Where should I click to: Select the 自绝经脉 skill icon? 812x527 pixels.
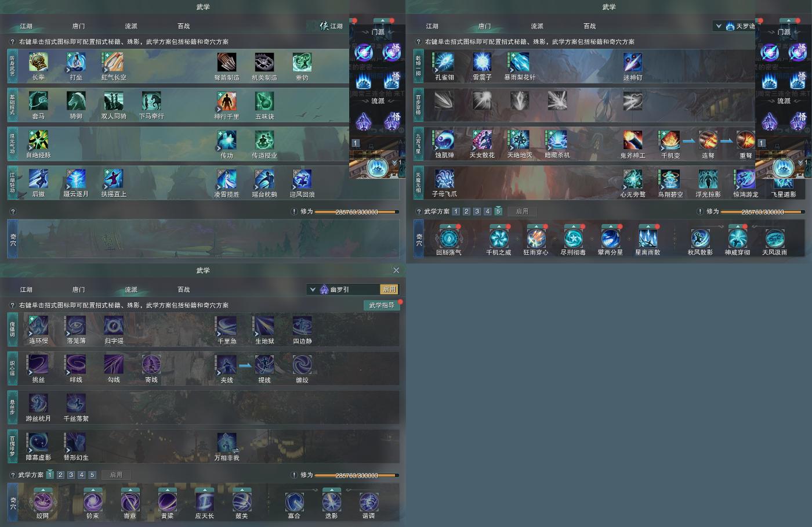[x=38, y=140]
